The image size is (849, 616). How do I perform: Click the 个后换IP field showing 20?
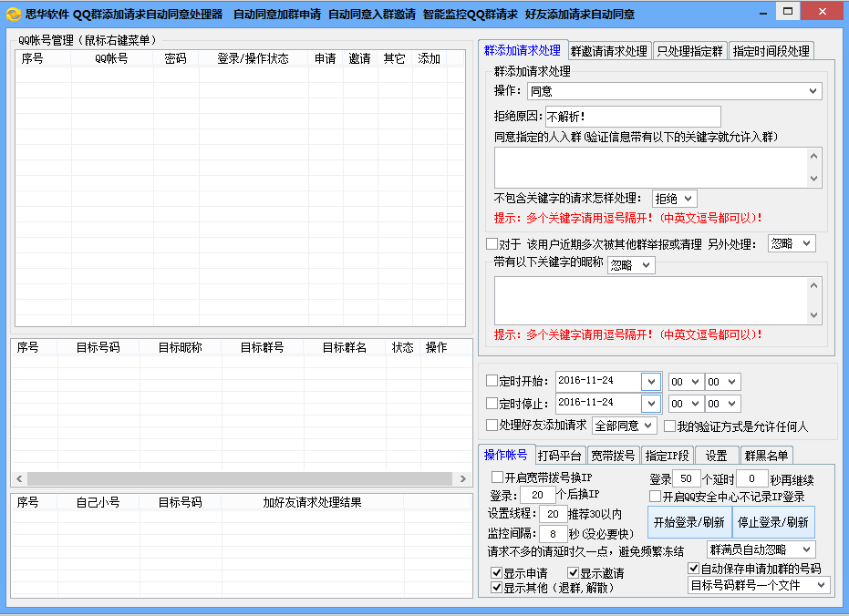click(538, 494)
